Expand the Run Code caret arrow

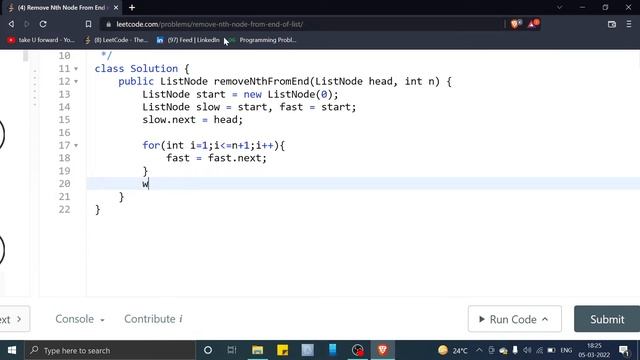545,319
